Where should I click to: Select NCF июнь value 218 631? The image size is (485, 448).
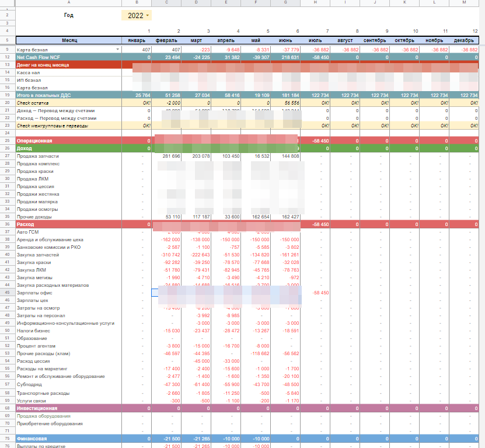285,57
